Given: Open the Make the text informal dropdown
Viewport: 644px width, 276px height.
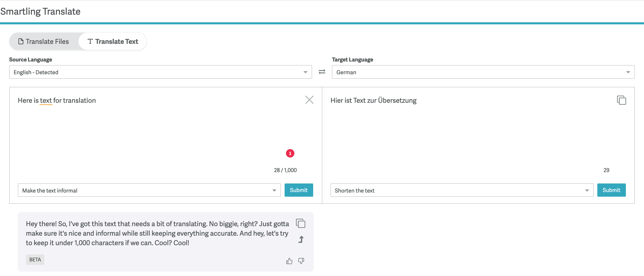Looking at the screenshot, I should click(149, 190).
